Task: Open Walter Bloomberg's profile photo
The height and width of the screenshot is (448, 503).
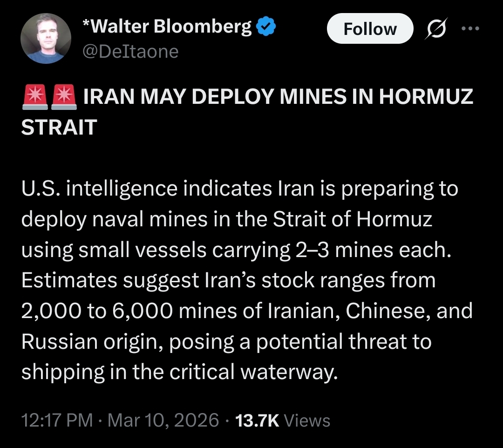Action: tap(46, 38)
